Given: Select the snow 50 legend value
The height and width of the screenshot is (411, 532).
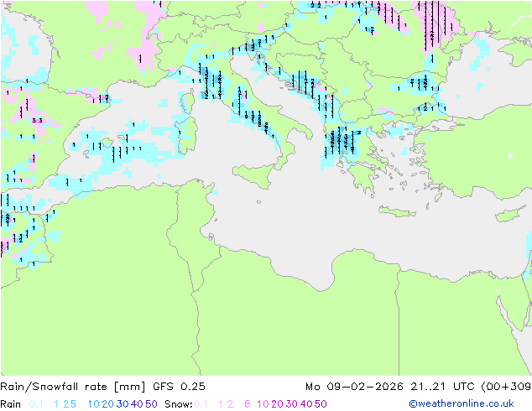Looking at the screenshot, I should (321, 404).
